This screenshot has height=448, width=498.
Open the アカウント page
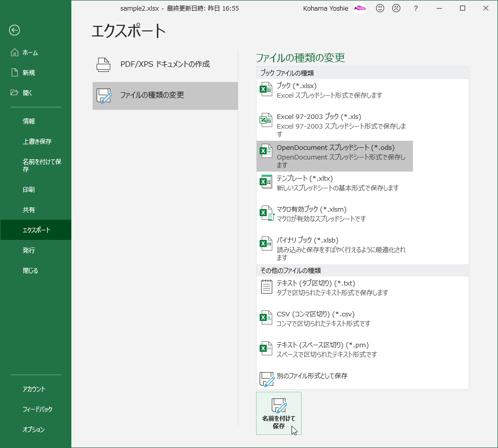(x=35, y=389)
